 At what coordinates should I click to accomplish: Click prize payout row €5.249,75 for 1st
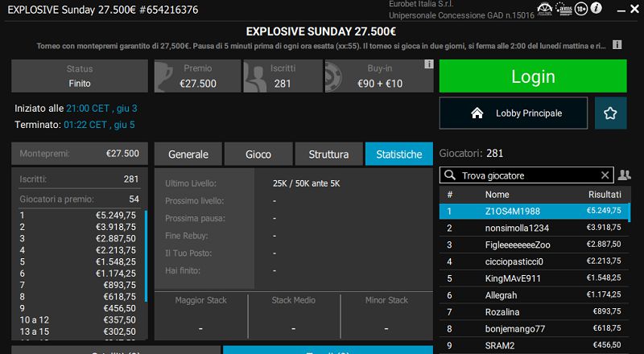77,215
